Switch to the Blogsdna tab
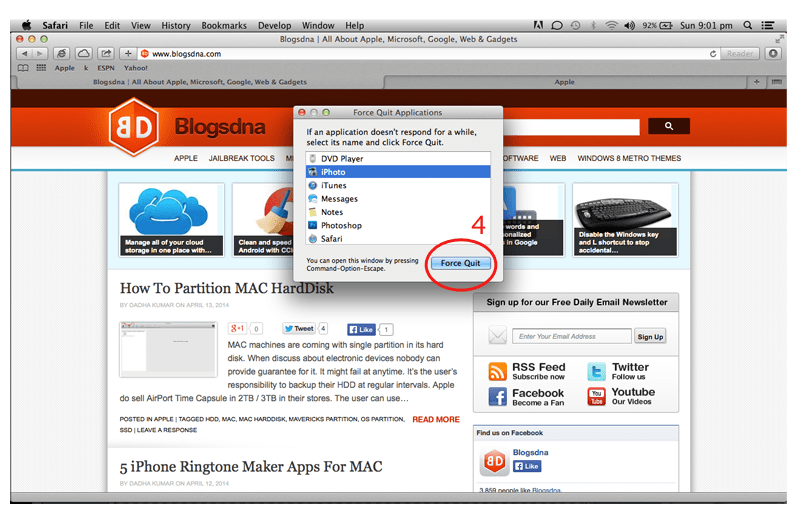The height and width of the screenshot is (505, 800). pos(199,82)
